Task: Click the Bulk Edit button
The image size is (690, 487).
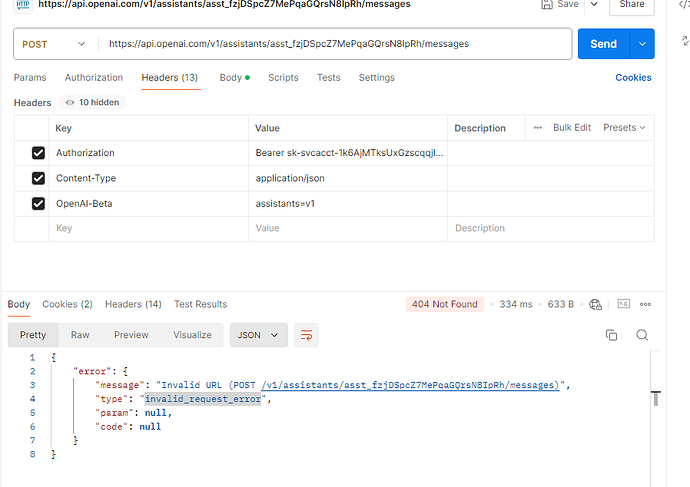Action: coord(572,128)
